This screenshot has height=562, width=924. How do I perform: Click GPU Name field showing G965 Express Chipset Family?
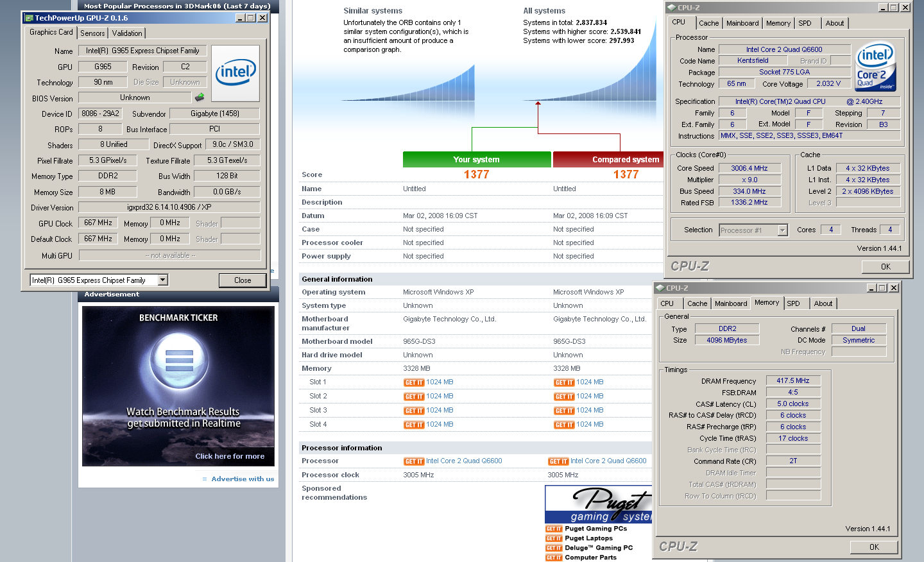pos(142,51)
